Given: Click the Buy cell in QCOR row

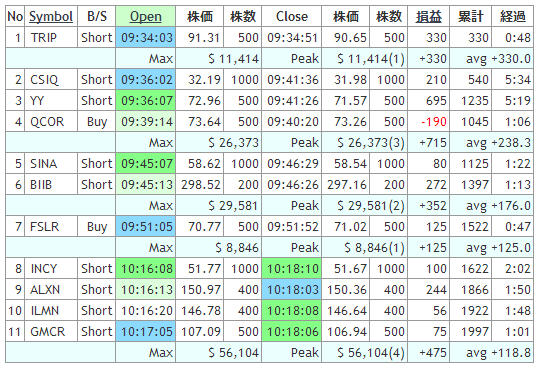Looking at the screenshot, I should (97, 122).
